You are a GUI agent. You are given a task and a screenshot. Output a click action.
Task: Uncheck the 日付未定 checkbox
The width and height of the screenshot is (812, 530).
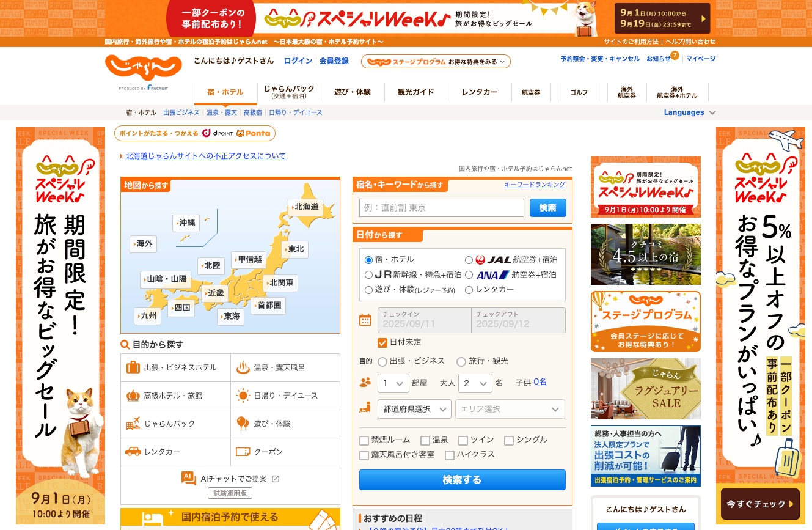coord(382,342)
